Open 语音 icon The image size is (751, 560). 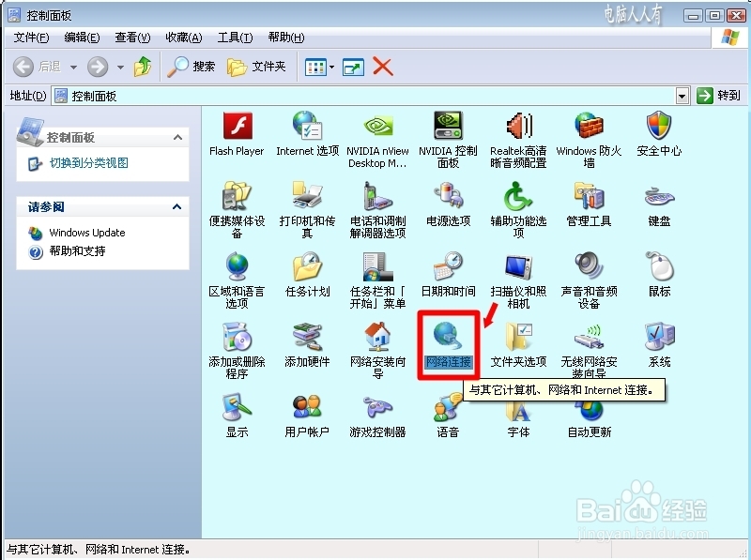[448, 407]
